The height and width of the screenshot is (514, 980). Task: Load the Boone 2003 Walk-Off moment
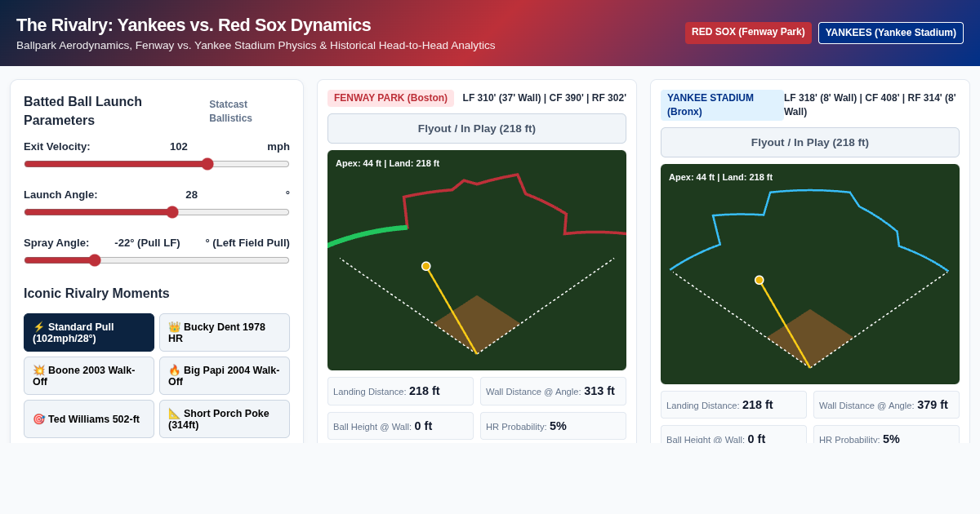pyautogui.click(x=89, y=376)
